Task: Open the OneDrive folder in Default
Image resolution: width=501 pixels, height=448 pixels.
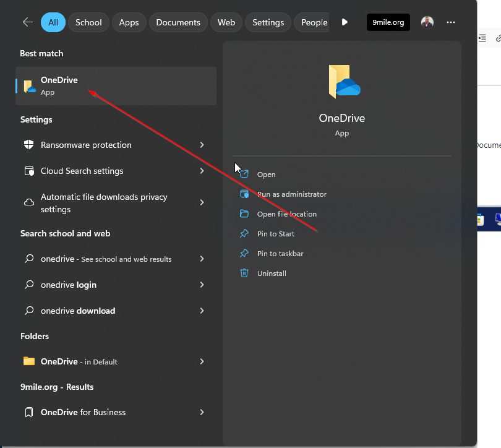Action: pos(116,361)
